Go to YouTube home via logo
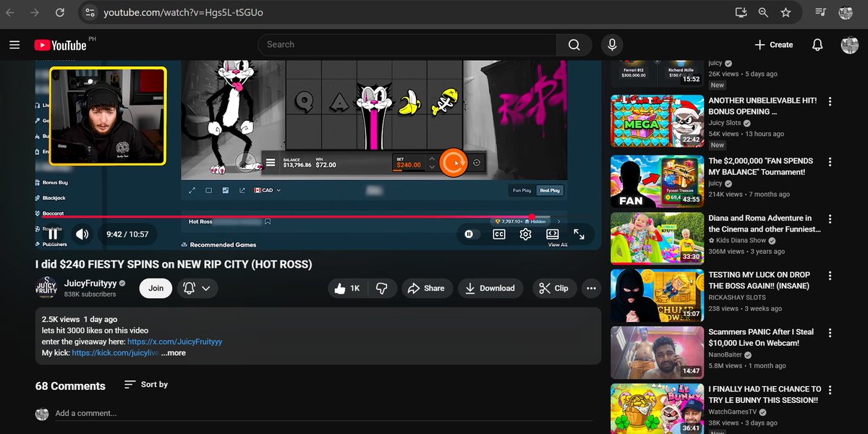The width and height of the screenshot is (868, 434). [61, 45]
